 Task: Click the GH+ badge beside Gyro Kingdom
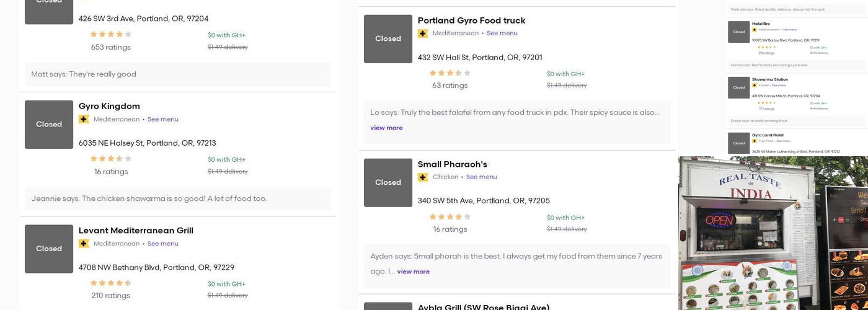[x=84, y=120]
